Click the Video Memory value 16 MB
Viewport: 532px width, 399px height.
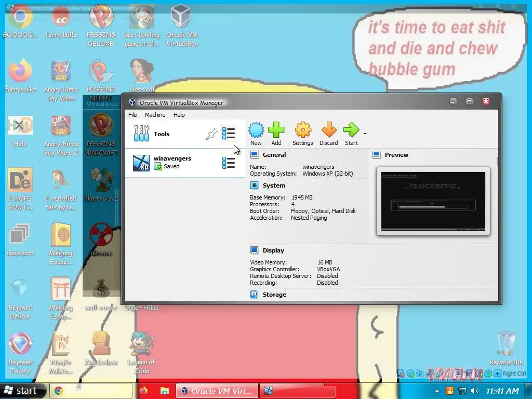point(325,262)
